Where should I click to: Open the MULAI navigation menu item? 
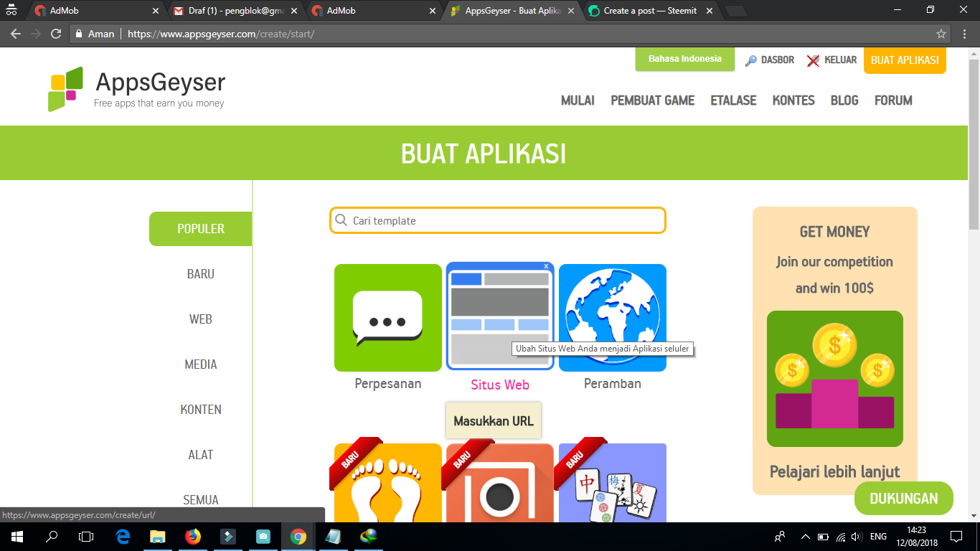(578, 100)
